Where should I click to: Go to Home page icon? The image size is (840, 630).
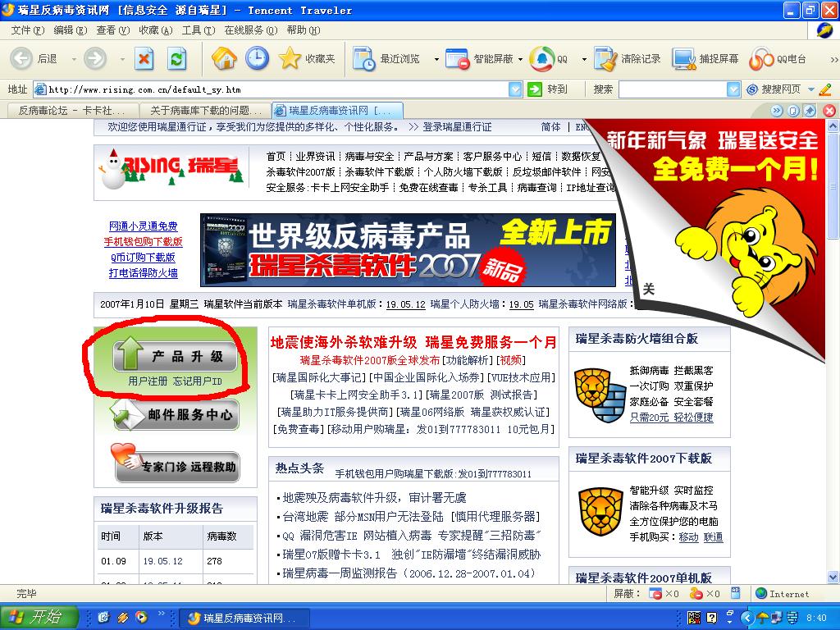click(x=224, y=58)
